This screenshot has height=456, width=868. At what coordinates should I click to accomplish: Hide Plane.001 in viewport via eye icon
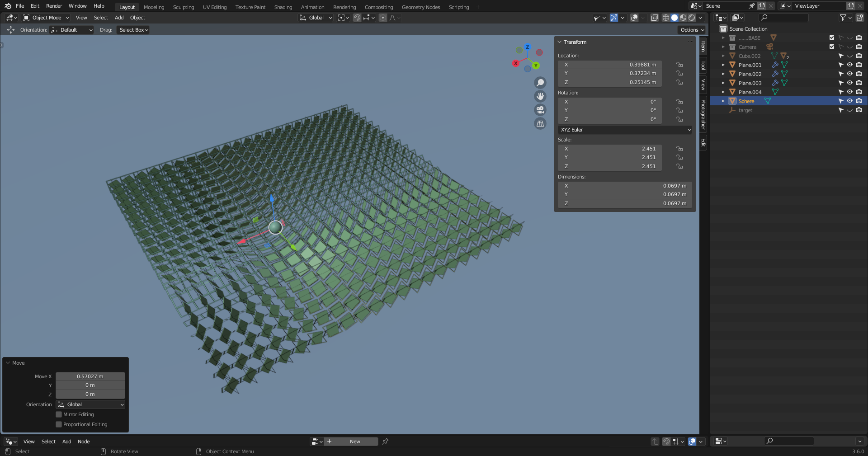pyautogui.click(x=849, y=65)
